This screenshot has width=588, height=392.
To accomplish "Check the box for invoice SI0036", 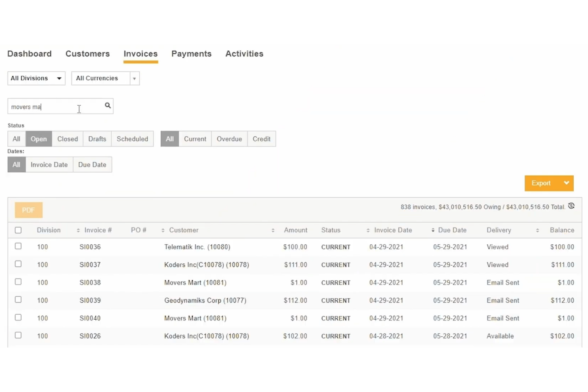I will pos(18,246).
